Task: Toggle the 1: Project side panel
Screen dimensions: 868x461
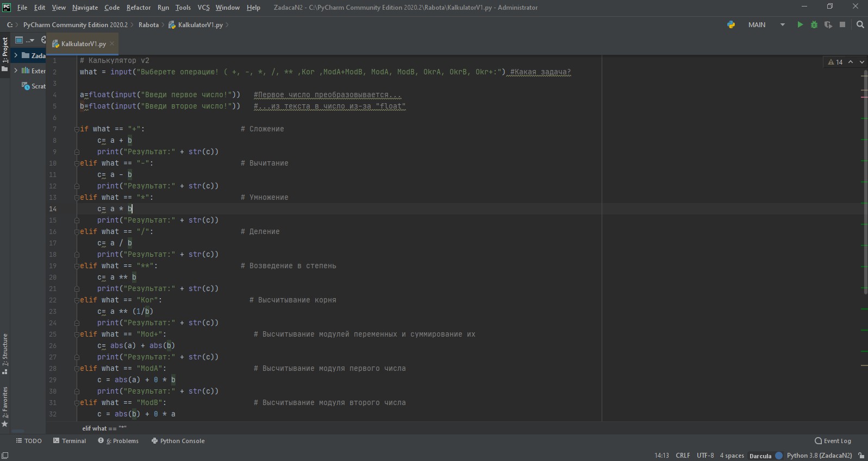Action: coord(5,54)
